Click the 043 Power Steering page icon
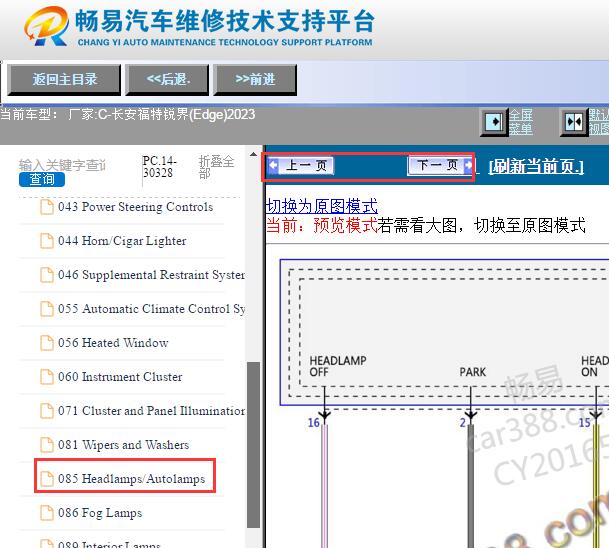The width and height of the screenshot is (609, 548). [47, 207]
